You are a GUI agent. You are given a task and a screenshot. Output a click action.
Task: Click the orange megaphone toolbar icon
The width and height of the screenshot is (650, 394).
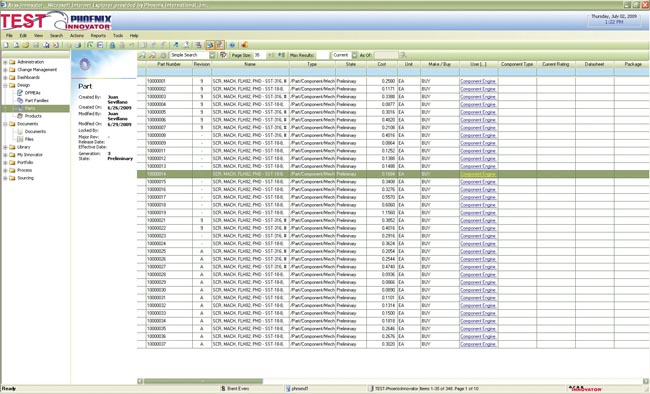(x=245, y=45)
